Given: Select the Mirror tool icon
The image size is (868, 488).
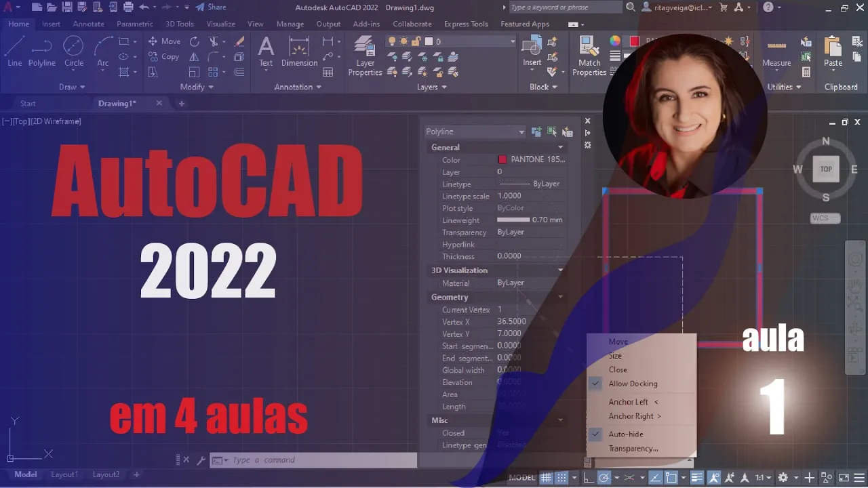Looking at the screenshot, I should point(195,57).
